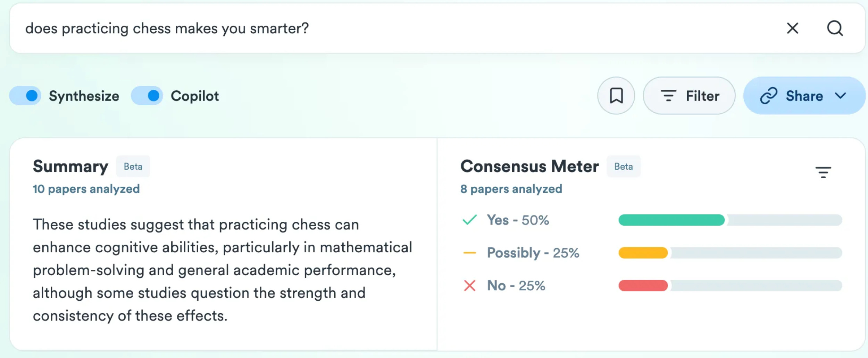Expand the Share dropdown chevron
868x358 pixels.
(841, 96)
